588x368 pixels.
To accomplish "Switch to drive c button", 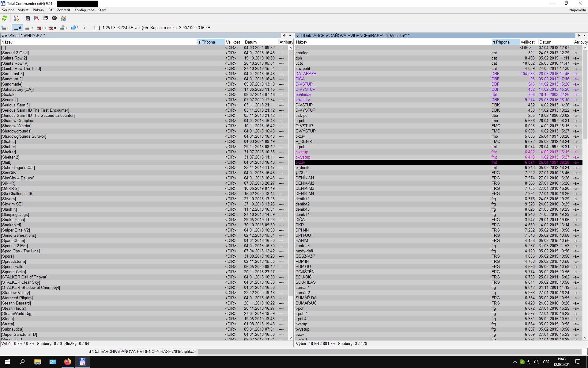I will (6, 28).
